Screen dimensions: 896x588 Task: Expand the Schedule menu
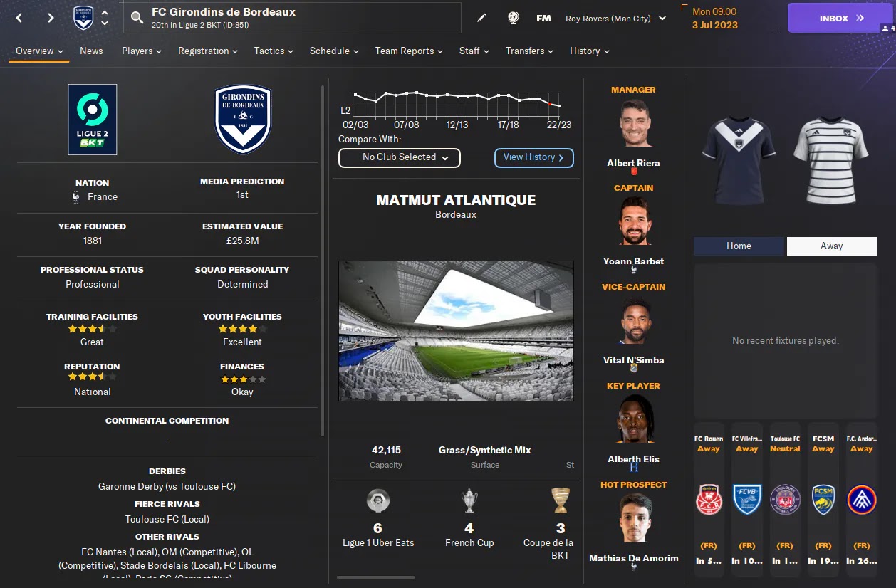click(334, 51)
